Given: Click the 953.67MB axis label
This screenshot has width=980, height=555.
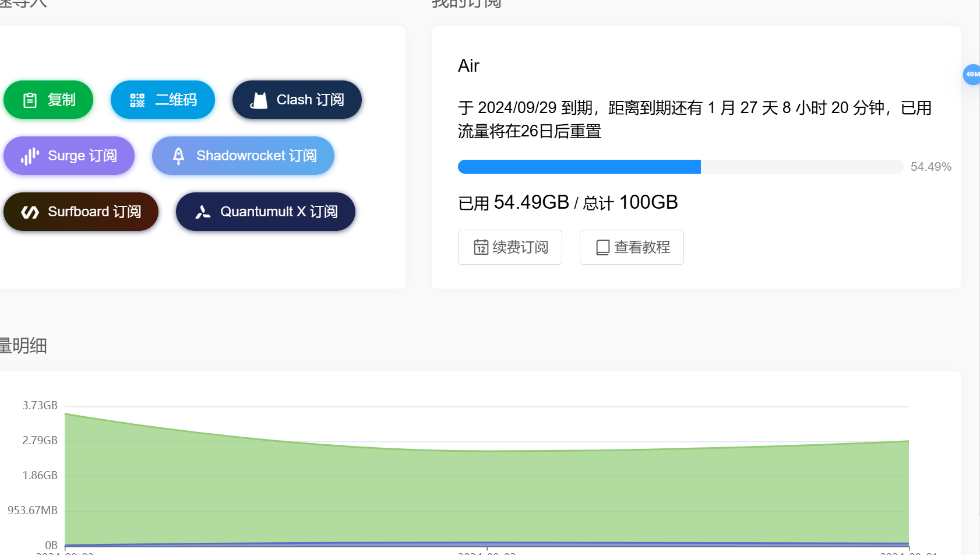Looking at the screenshot, I should click(33, 510).
